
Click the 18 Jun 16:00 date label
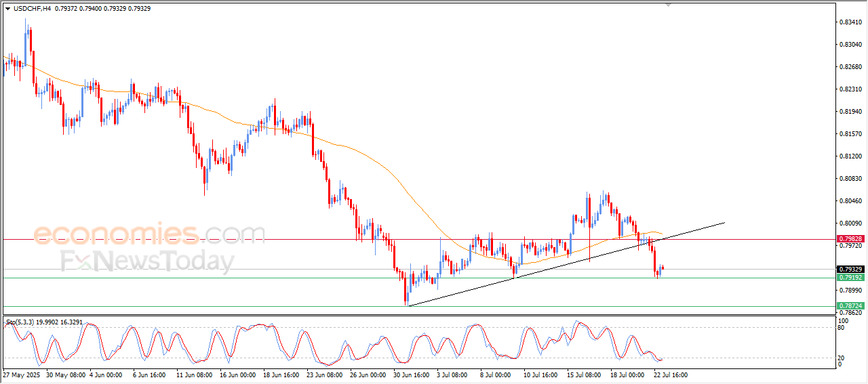pyautogui.click(x=283, y=375)
